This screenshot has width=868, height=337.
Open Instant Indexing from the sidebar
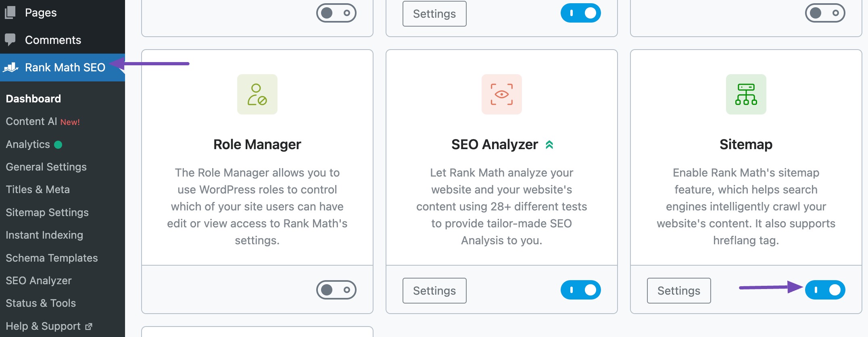click(x=44, y=235)
